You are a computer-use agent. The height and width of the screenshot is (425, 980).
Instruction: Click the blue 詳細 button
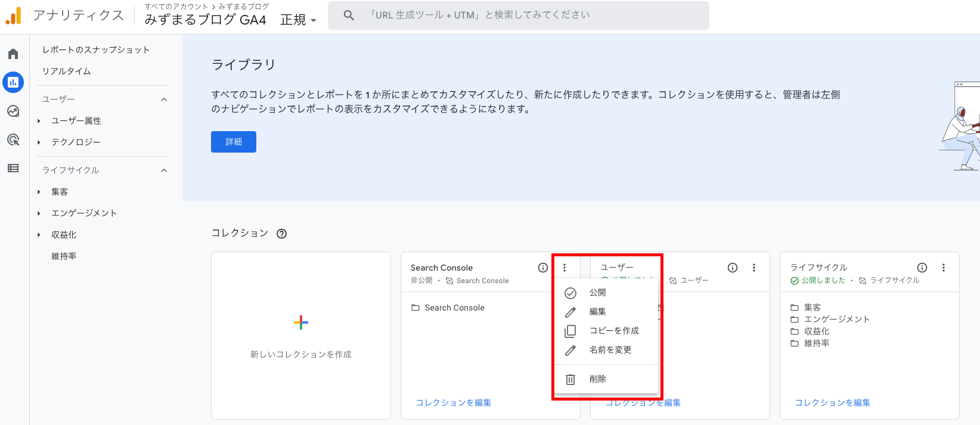tap(234, 142)
